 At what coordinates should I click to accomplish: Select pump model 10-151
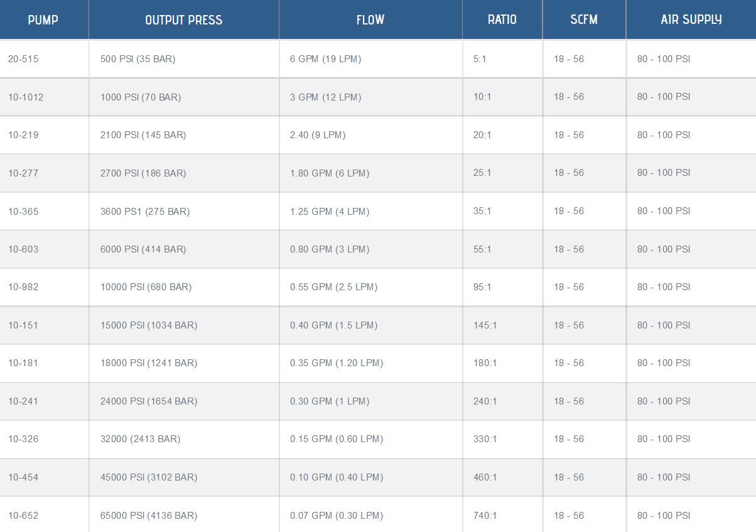tap(23, 325)
